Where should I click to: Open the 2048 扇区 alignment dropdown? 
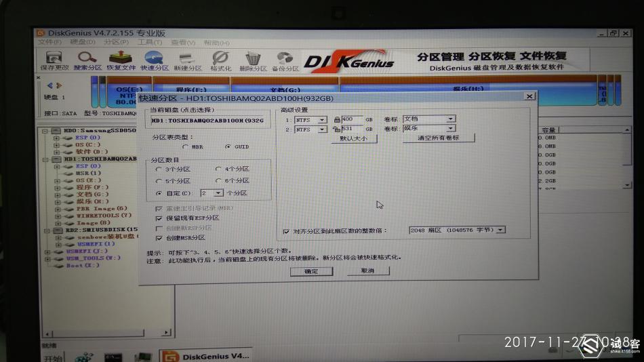(x=500, y=230)
